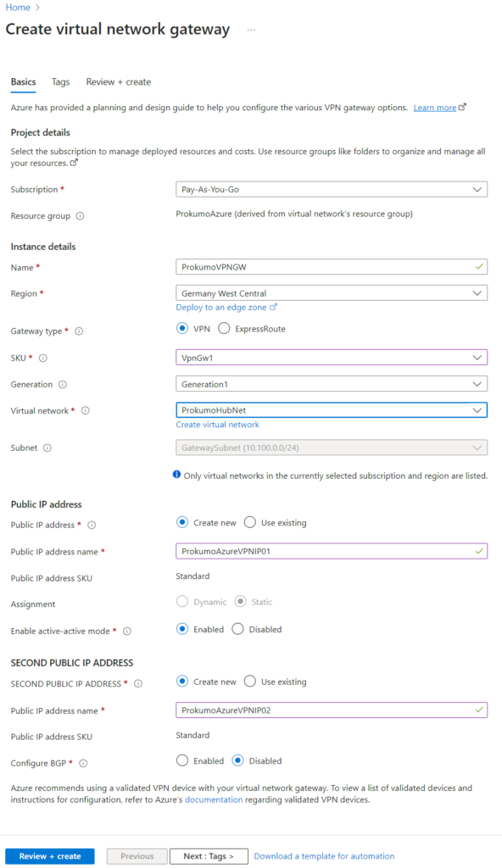This screenshot has height=868, width=502.
Task: Open the SKU info tooltip icon
Action: [42, 359]
